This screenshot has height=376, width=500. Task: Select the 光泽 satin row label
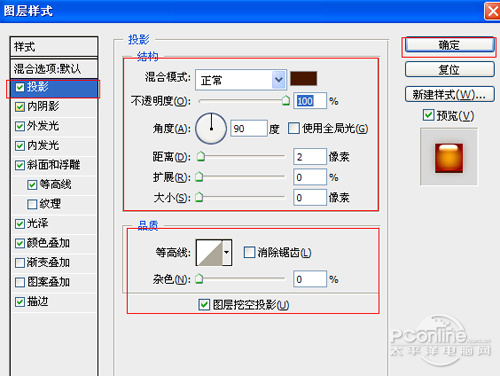38,223
